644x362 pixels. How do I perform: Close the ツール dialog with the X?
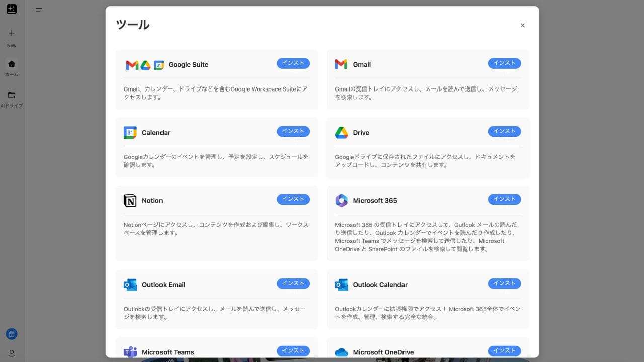[x=522, y=25]
